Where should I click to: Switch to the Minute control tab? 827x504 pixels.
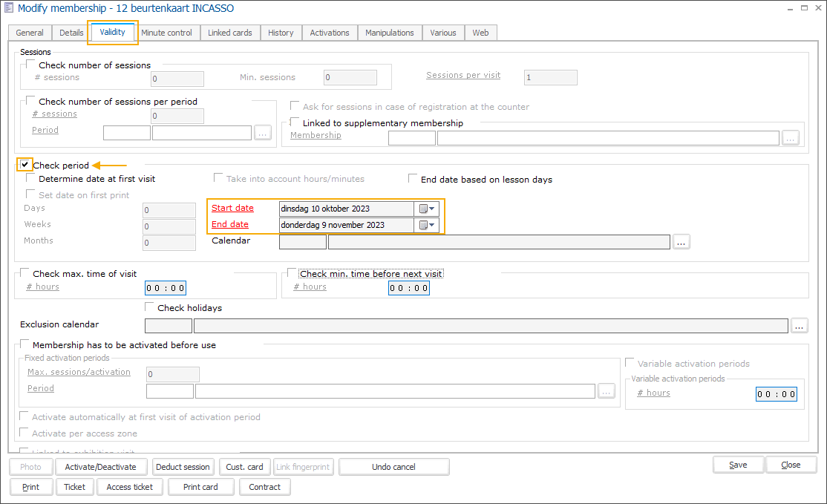(168, 33)
